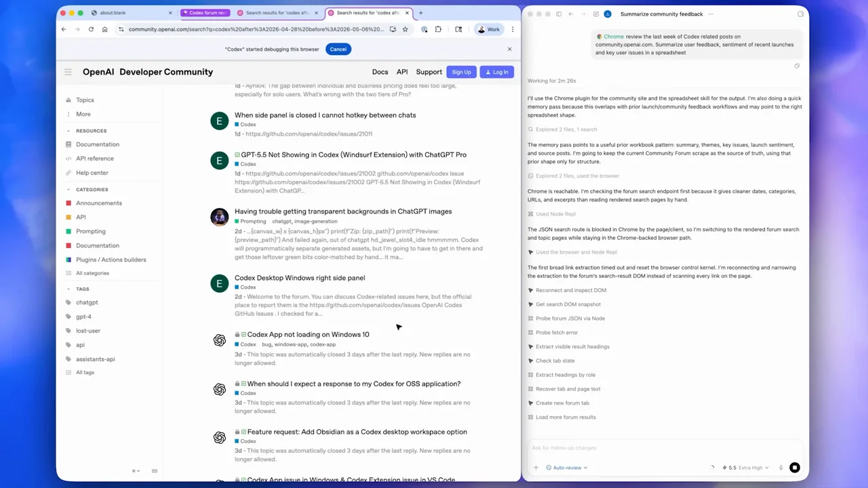Click 'Ask for follow-up changes' input
This screenshot has height=488, width=868.
[665, 448]
